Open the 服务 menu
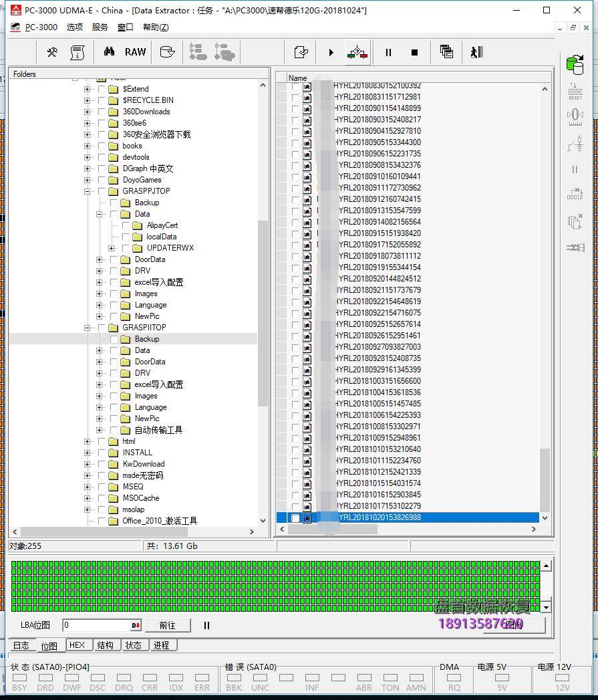This screenshot has width=598, height=700. 100,27
